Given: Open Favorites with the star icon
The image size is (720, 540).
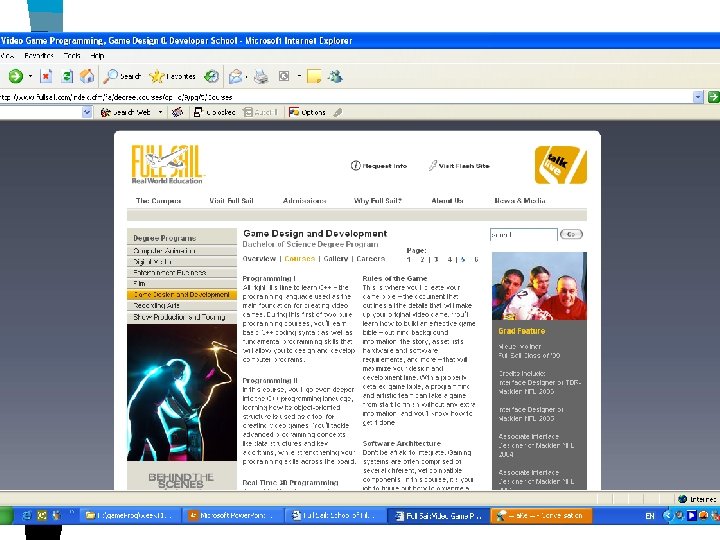Looking at the screenshot, I should [x=173, y=76].
